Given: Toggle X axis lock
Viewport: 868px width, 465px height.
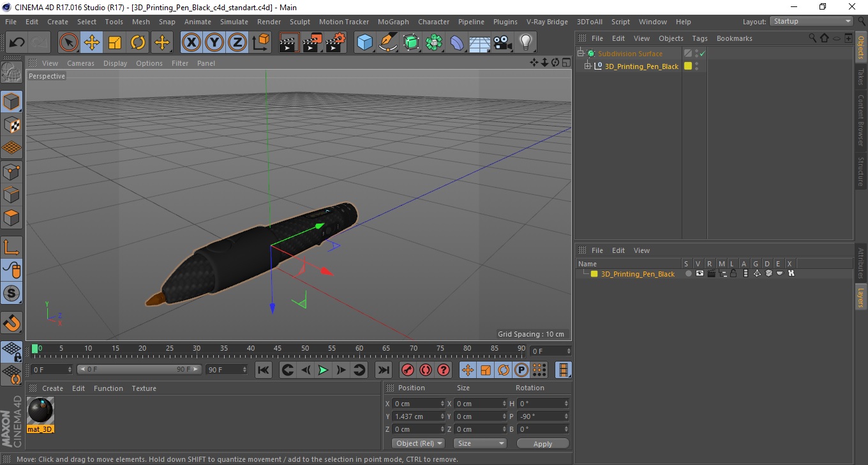Looking at the screenshot, I should pyautogui.click(x=191, y=43).
